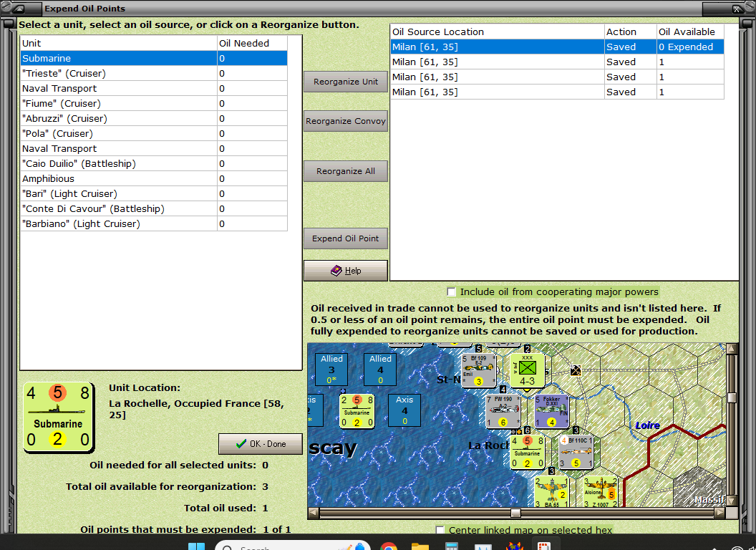Select the Submarine counter in Bay of Biscay

pyautogui.click(x=357, y=411)
